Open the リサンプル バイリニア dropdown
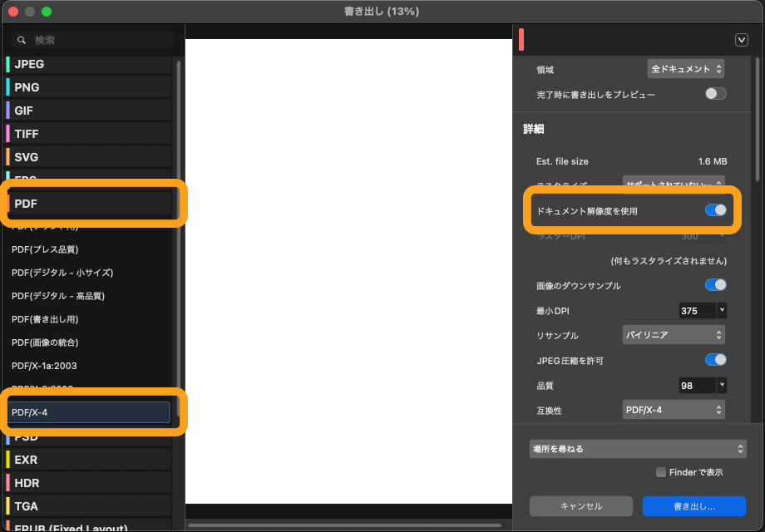 [674, 335]
